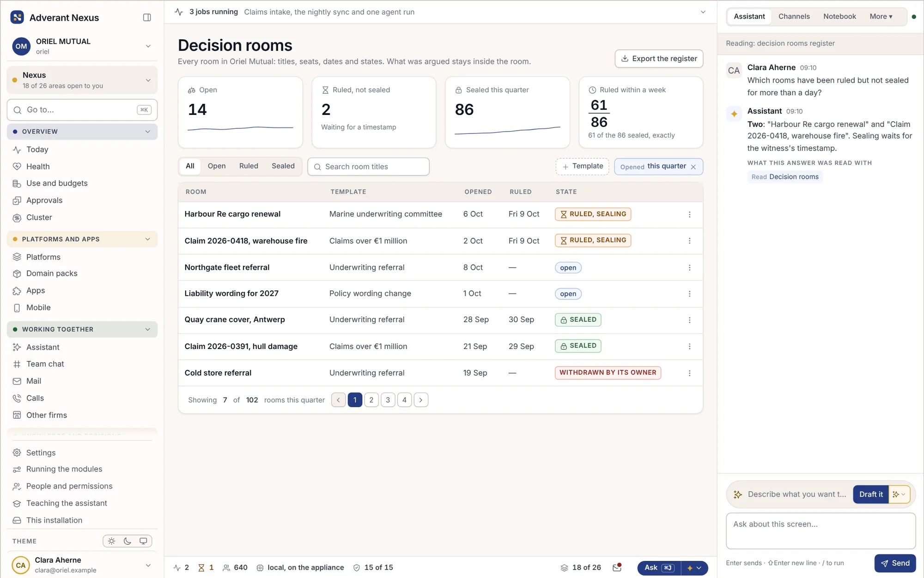The height and width of the screenshot is (578, 924).
Task: Click the Ask about this screen box
Action: 821,531
